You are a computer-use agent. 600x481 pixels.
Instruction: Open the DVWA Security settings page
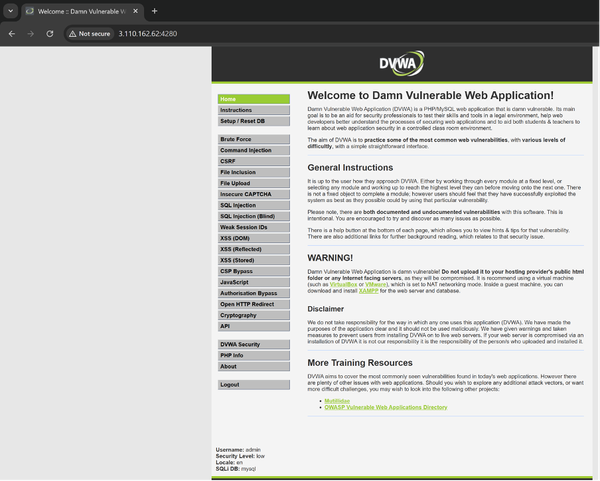tap(241, 344)
